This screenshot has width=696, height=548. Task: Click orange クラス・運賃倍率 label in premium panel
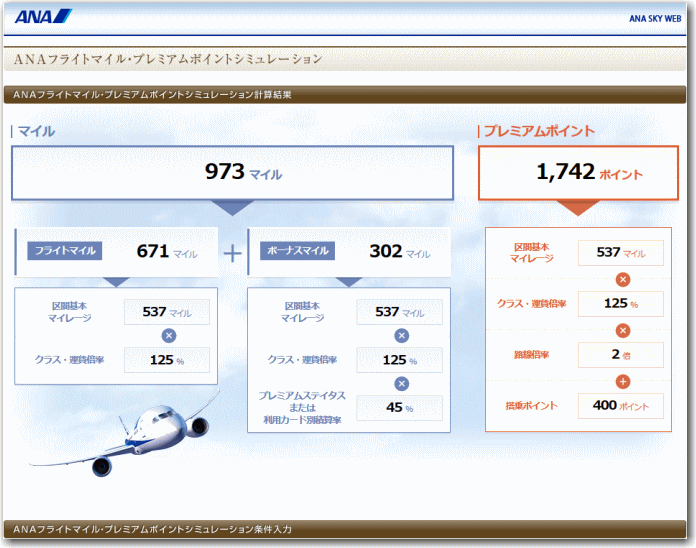click(531, 304)
